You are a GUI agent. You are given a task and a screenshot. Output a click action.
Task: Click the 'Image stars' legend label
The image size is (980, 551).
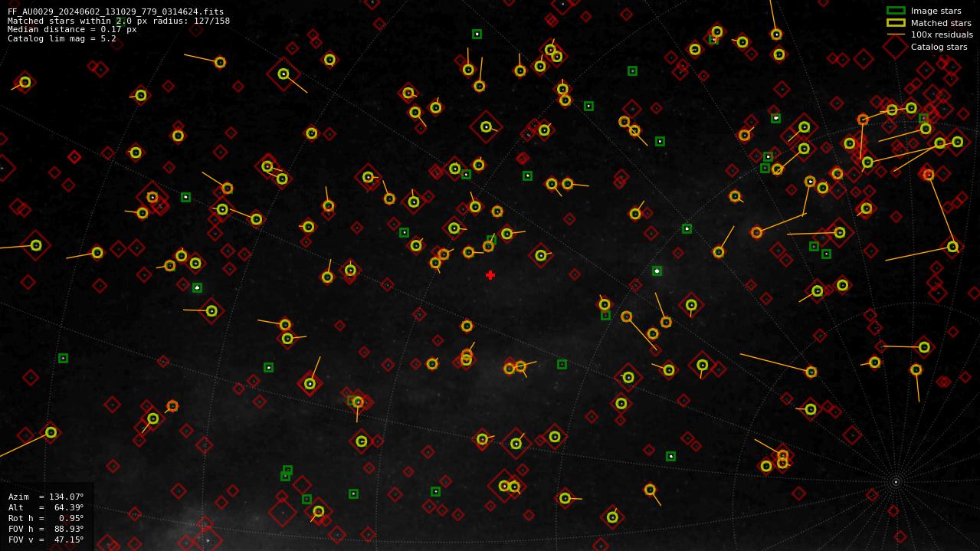936,11
